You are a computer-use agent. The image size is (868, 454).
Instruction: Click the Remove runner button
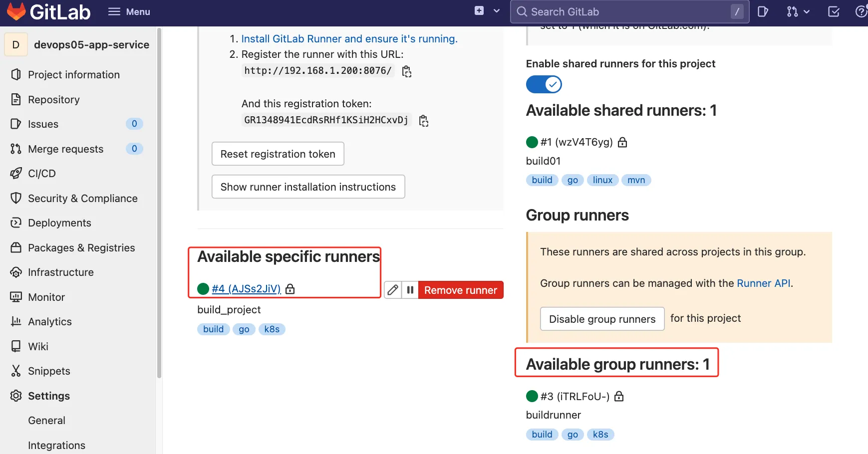(461, 290)
